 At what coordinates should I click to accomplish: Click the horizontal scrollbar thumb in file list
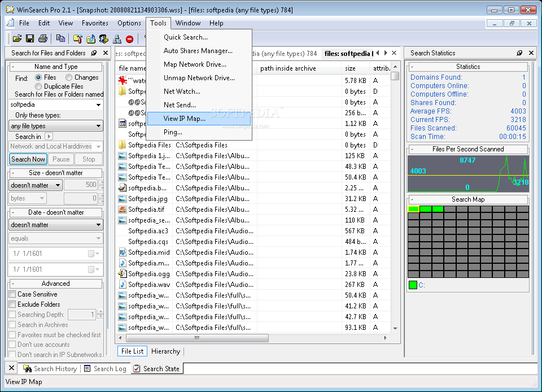click(x=197, y=338)
